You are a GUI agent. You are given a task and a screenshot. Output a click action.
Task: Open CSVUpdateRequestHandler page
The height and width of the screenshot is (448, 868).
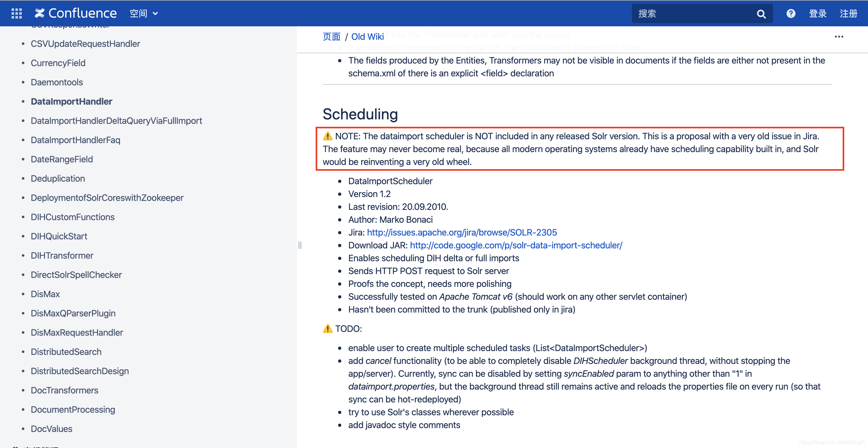tap(85, 44)
